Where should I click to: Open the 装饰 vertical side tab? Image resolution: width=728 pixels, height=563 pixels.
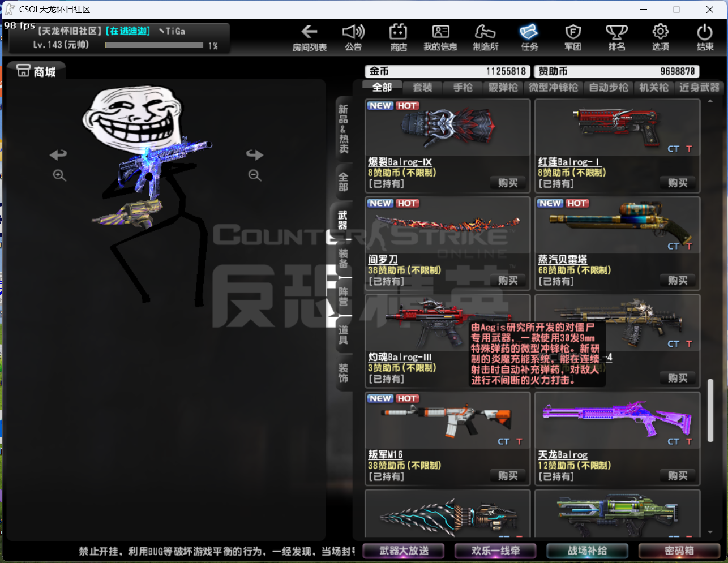344,373
